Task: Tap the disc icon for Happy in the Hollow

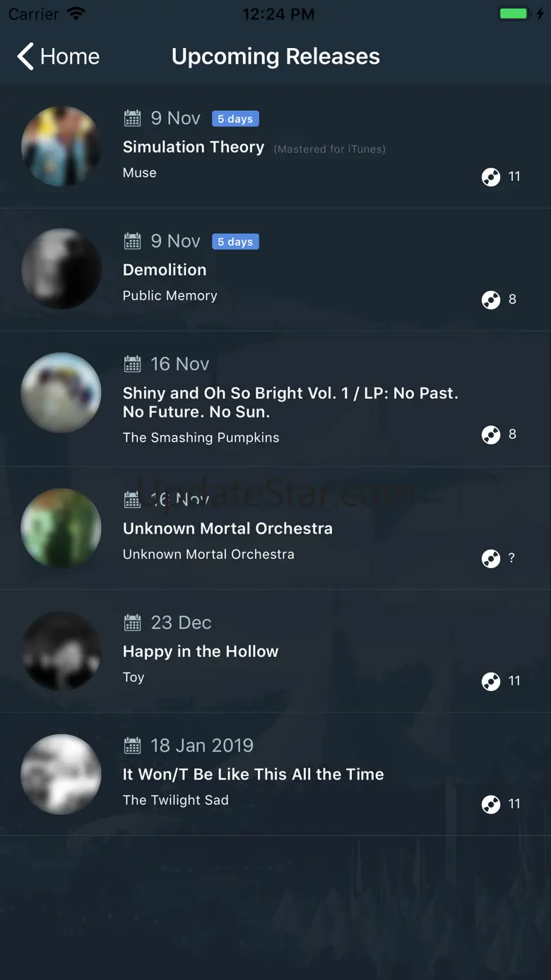Action: point(491,681)
